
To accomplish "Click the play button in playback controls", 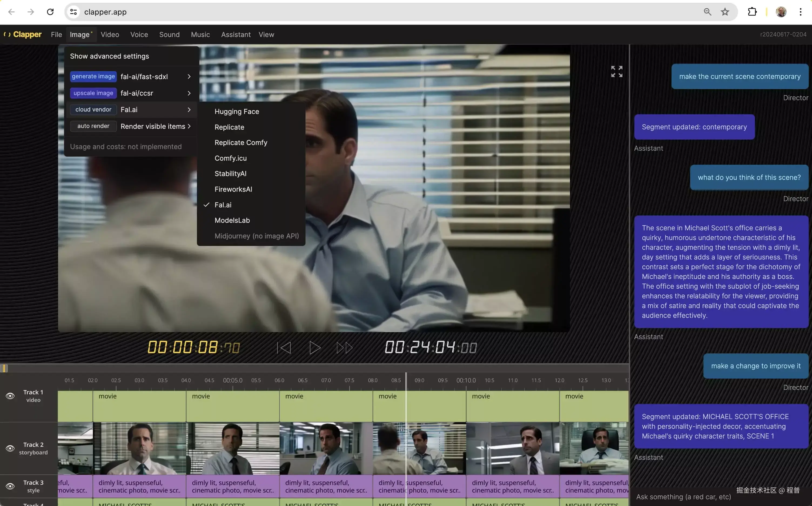I will tap(314, 348).
